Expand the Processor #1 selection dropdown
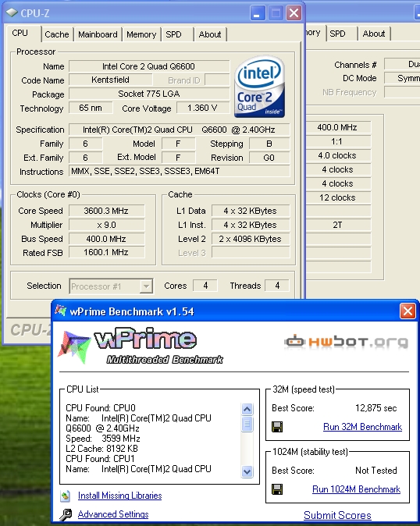Screen dimensions: 420x526 pos(146,286)
